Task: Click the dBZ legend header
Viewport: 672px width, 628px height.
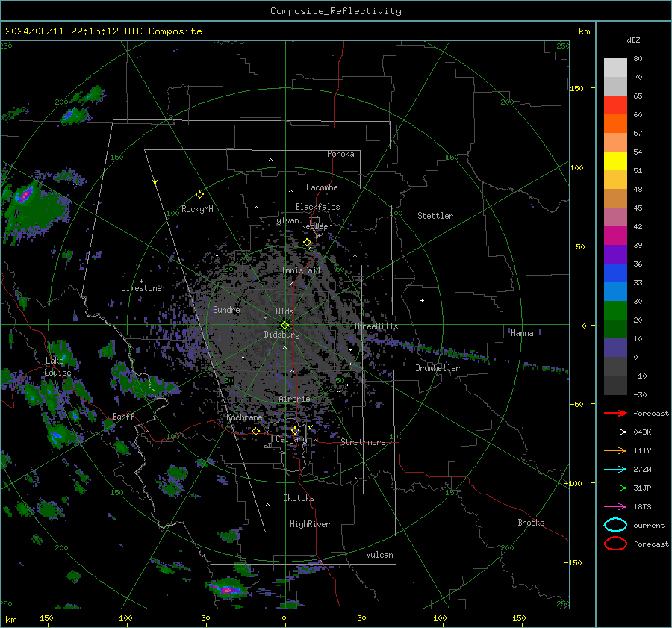Action: tap(633, 40)
